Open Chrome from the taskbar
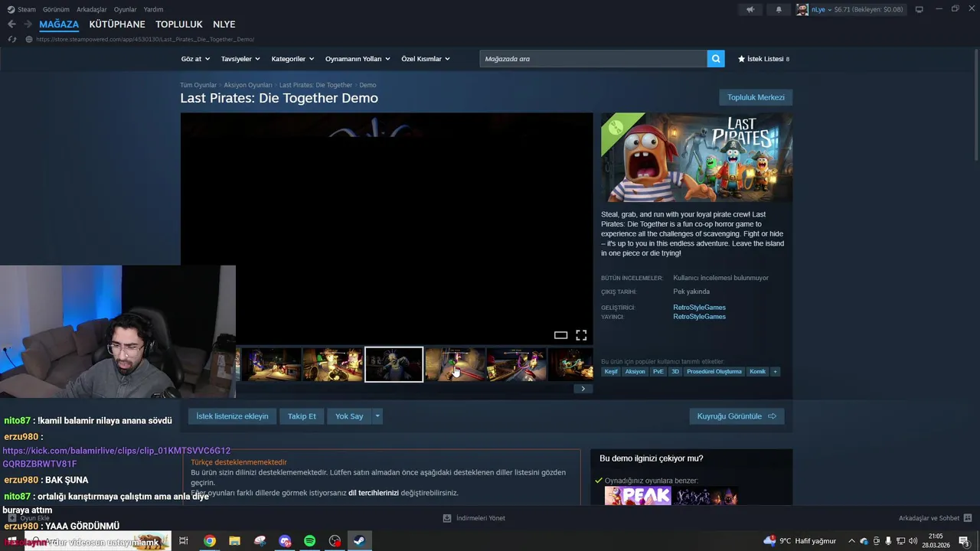 209,541
